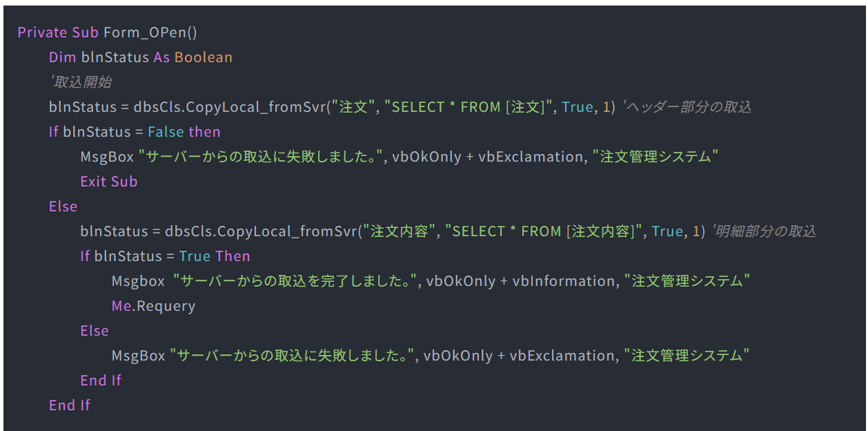868x431 pixels.
Task: Click the Else directly below Me.Requery
Action: tap(95, 331)
